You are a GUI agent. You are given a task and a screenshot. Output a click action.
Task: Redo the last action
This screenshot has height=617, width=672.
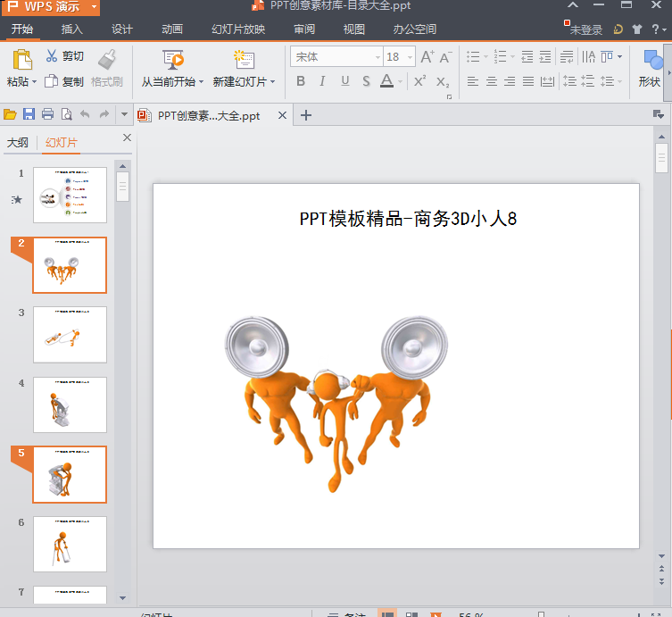tap(104, 114)
